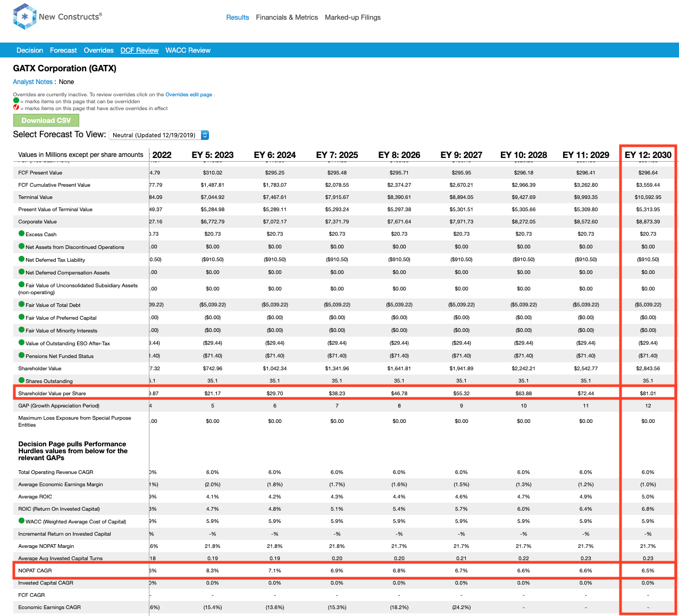Click green dot beside WACC row
Viewport: 679px width, 616px height.
(22, 521)
